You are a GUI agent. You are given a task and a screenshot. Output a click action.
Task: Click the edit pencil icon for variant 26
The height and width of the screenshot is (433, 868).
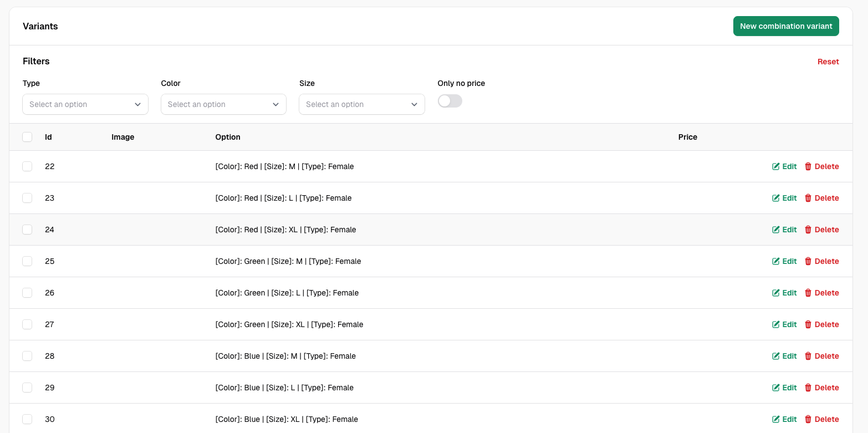pyautogui.click(x=776, y=293)
